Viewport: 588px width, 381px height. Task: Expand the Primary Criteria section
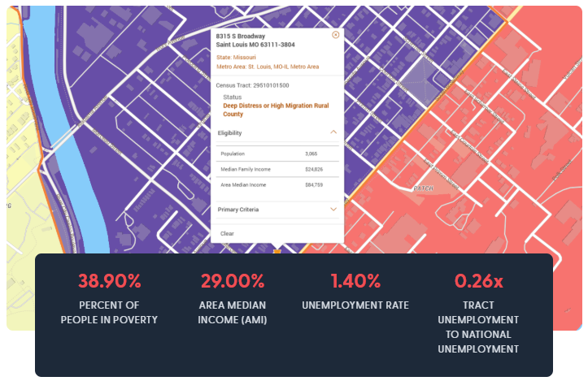click(333, 209)
